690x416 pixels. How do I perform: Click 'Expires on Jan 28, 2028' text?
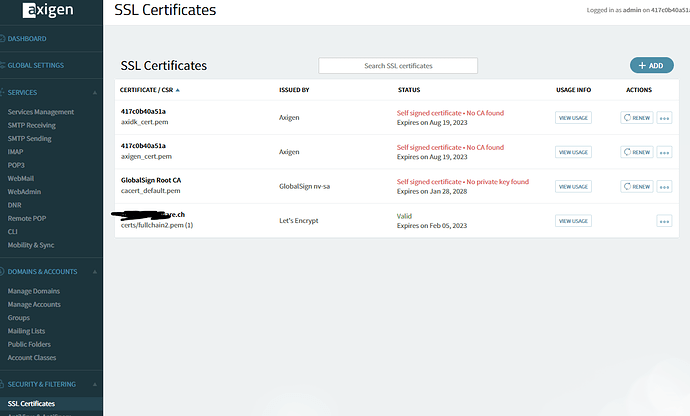pyautogui.click(x=432, y=191)
